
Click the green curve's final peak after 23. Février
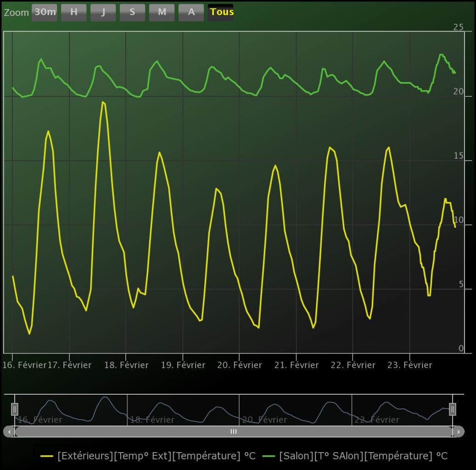442,55
